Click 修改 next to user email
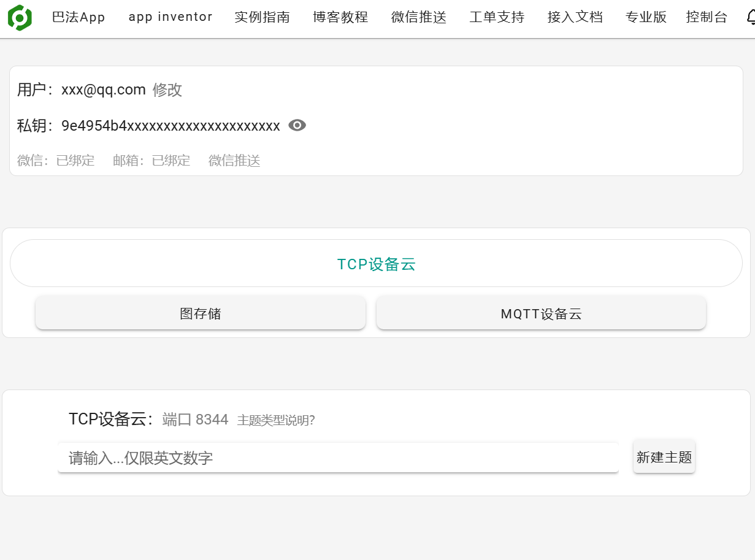Image resolution: width=755 pixels, height=560 pixels. (167, 90)
